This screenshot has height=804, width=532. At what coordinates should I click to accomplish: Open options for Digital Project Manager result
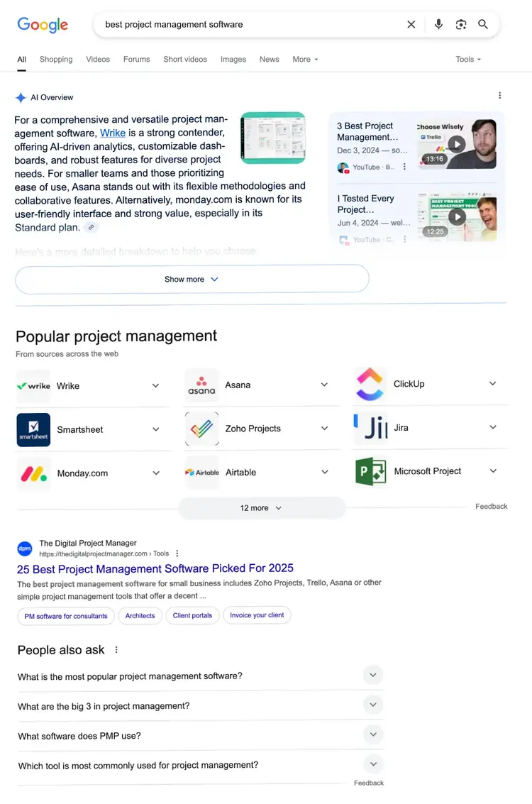pyautogui.click(x=177, y=554)
